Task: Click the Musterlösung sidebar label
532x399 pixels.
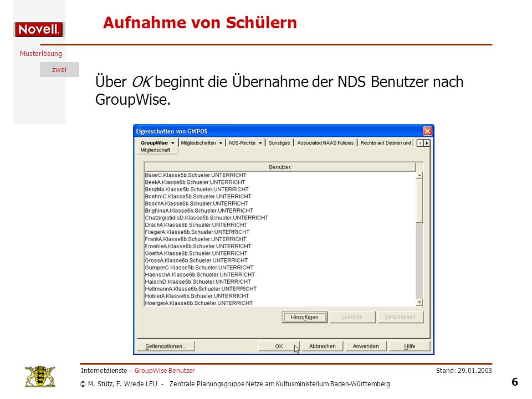Action: (x=40, y=54)
